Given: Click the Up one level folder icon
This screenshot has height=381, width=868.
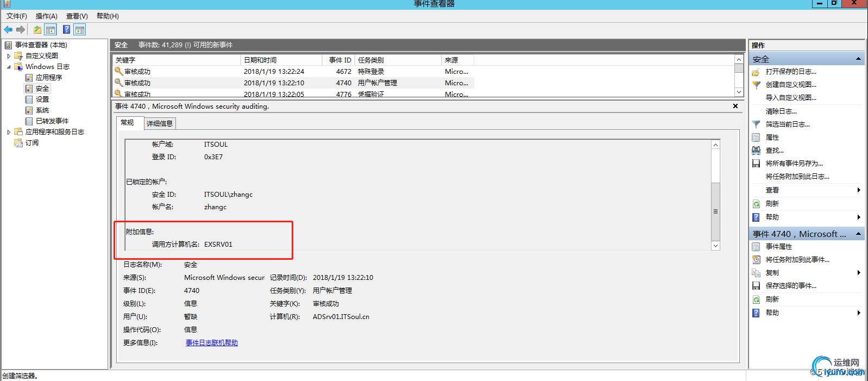Looking at the screenshot, I should point(37,29).
